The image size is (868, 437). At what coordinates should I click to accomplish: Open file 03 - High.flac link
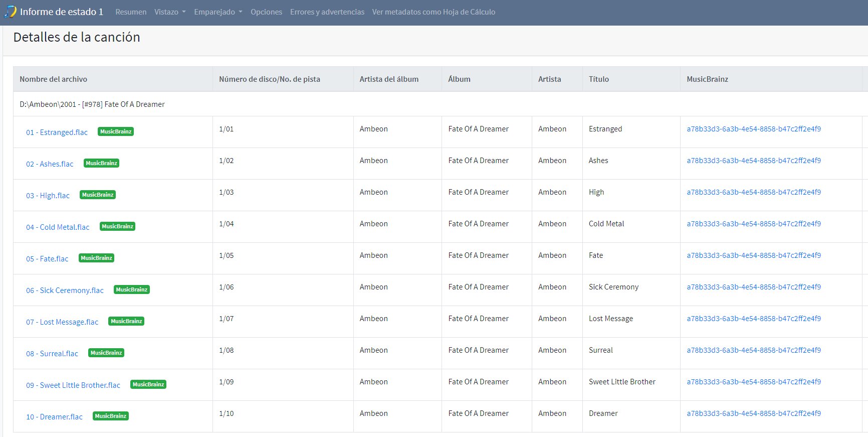[48, 196]
